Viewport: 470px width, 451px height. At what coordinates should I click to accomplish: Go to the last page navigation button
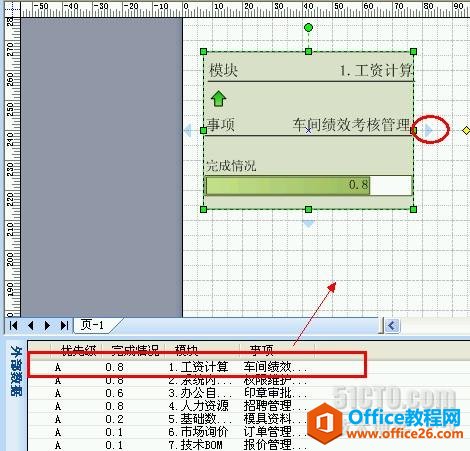coord(64,325)
